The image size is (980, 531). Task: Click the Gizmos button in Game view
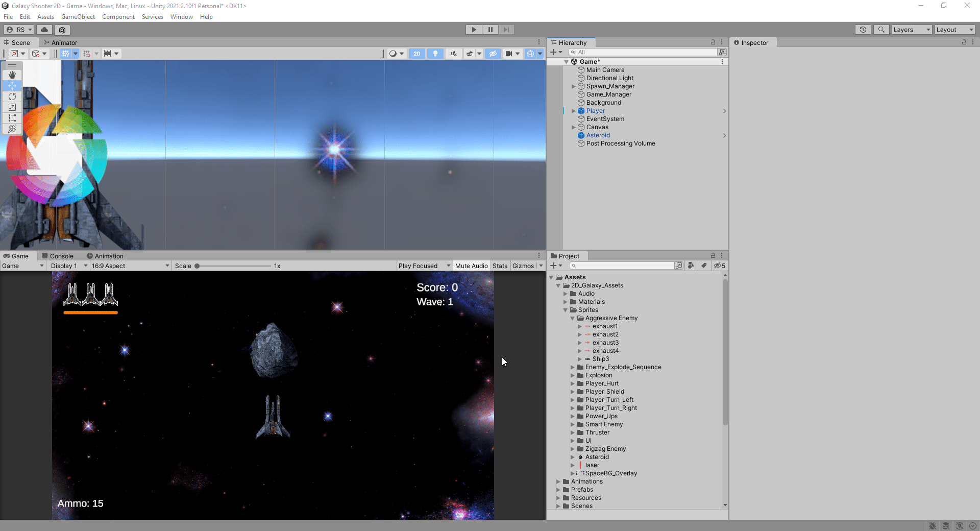[x=523, y=265]
